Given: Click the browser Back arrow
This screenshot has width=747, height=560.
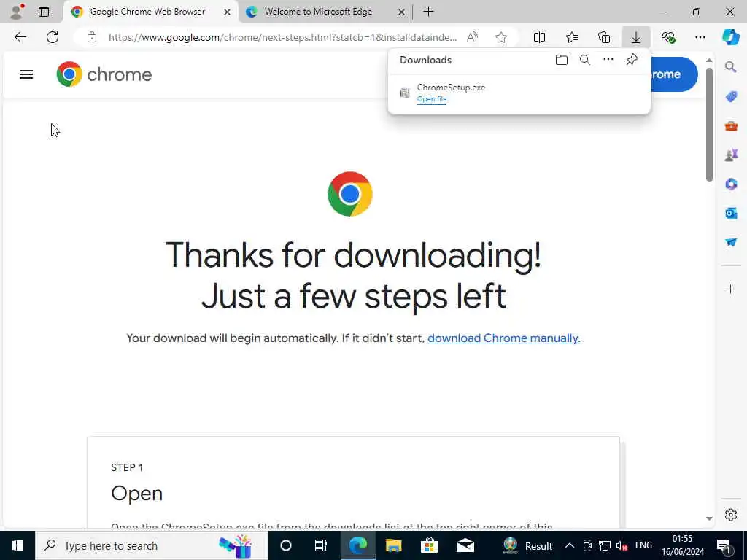Looking at the screenshot, I should click(20, 37).
